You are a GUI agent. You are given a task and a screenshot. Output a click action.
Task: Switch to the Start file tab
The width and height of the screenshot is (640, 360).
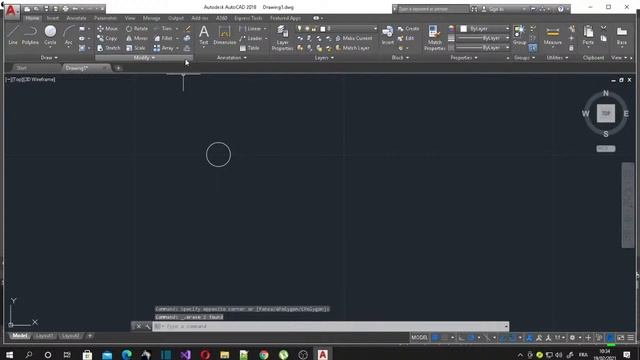click(22, 68)
